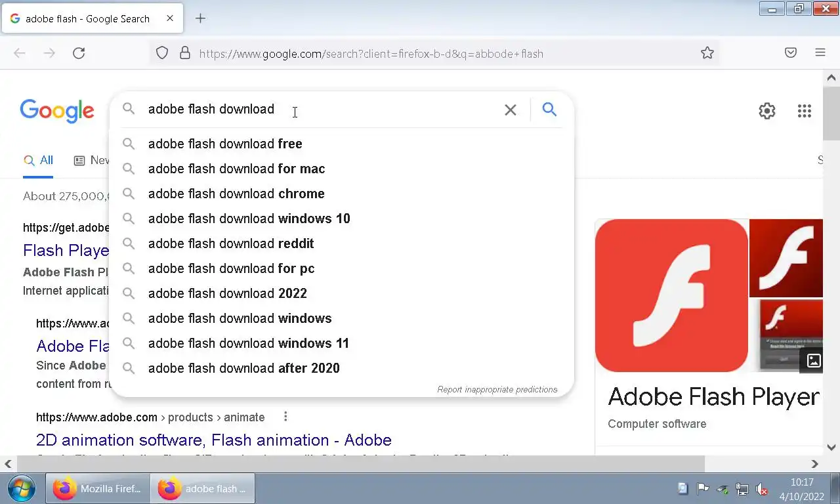This screenshot has width=840, height=504.
Task: Open green safely remove hardware tray icon
Action: click(x=723, y=489)
